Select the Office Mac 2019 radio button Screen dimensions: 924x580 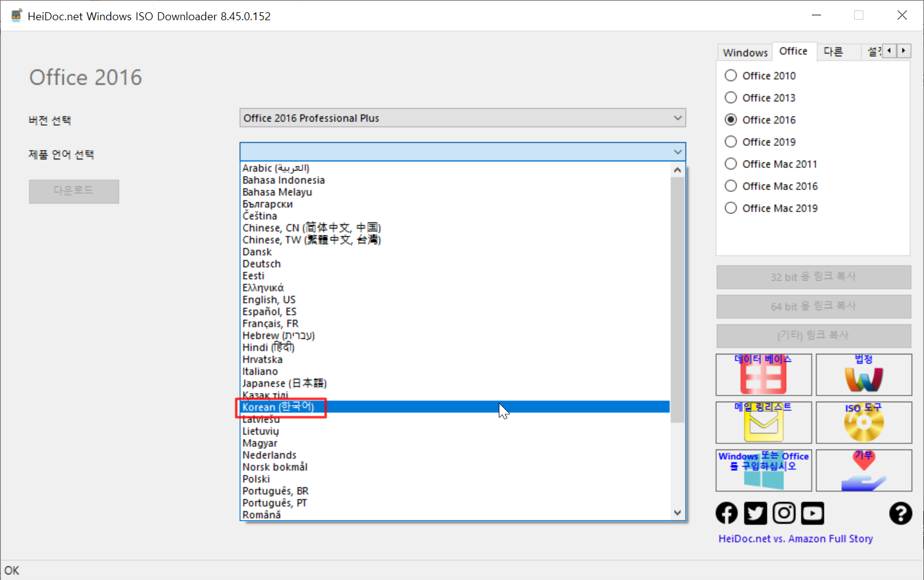point(731,208)
